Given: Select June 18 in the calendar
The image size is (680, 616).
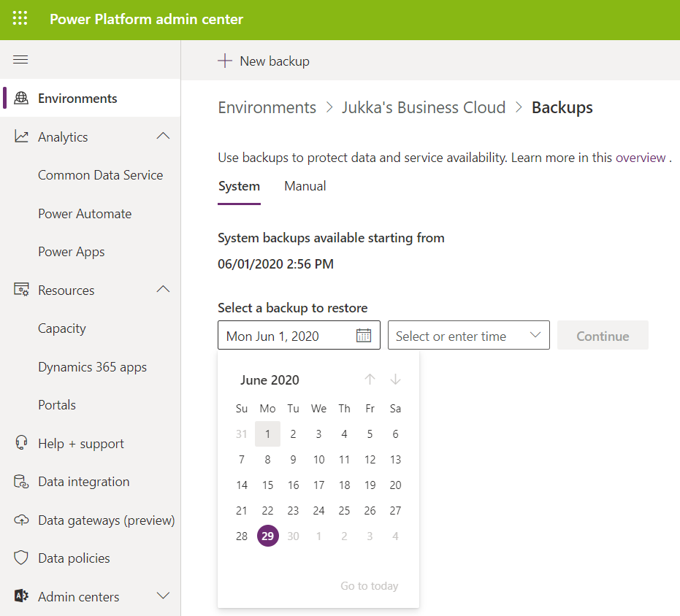Looking at the screenshot, I should tap(344, 485).
